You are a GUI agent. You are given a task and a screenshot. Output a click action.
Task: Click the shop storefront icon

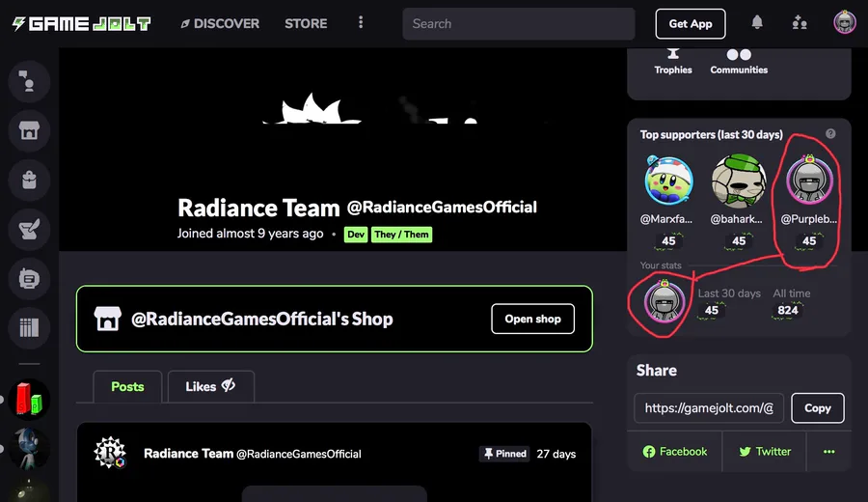107,319
